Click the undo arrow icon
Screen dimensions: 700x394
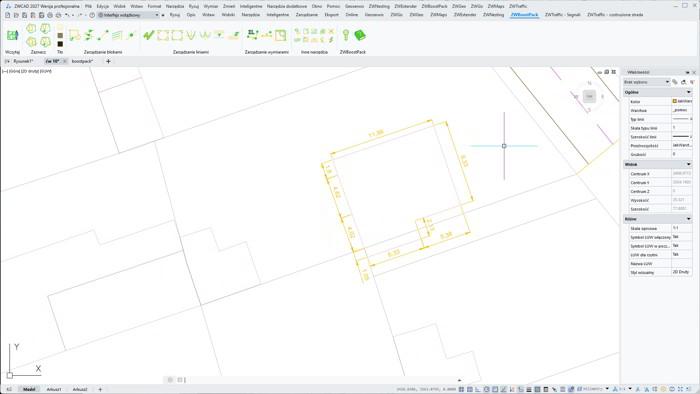[x=67, y=15]
